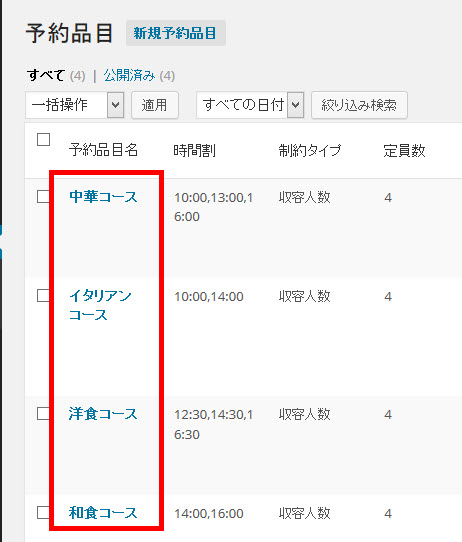Image resolution: width=462 pixels, height=542 pixels.
Task: Open the 公開済み filter link
Action: (x=130, y=75)
